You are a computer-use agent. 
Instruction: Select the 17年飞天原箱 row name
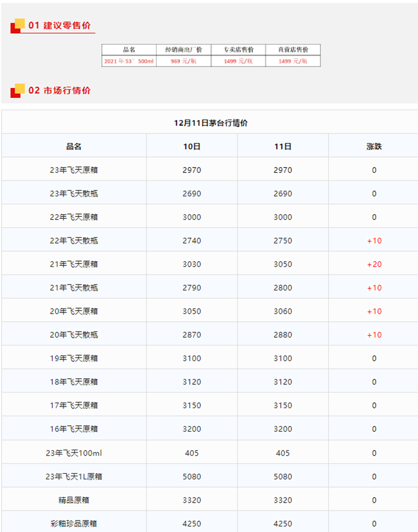74,406
